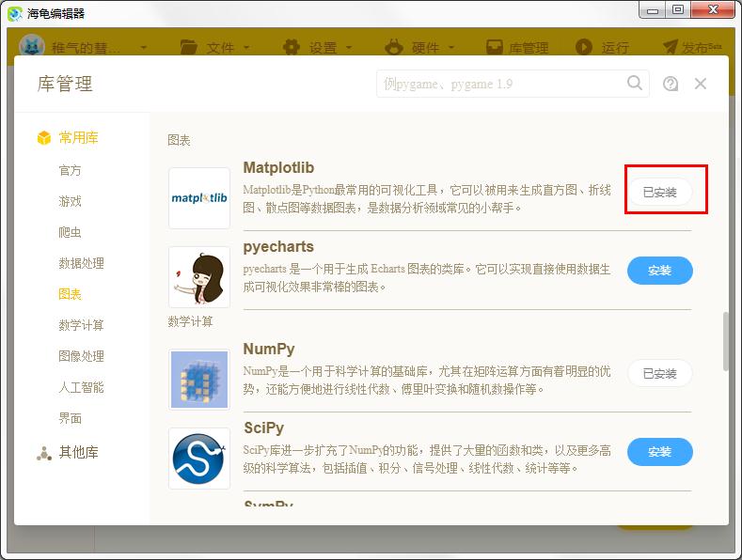Click the SciPy description text
The width and height of the screenshot is (742, 560).
coord(427,459)
